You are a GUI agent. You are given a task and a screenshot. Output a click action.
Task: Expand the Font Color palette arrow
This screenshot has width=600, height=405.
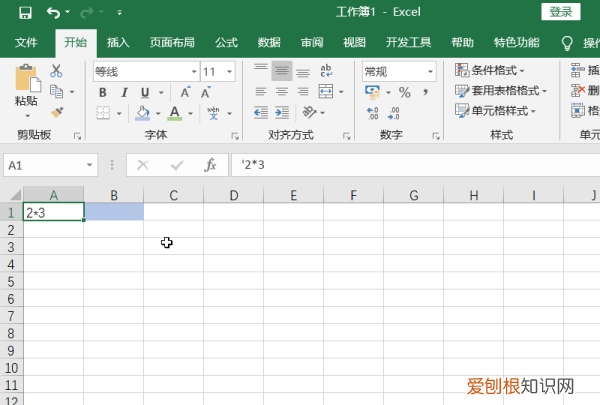[190, 113]
